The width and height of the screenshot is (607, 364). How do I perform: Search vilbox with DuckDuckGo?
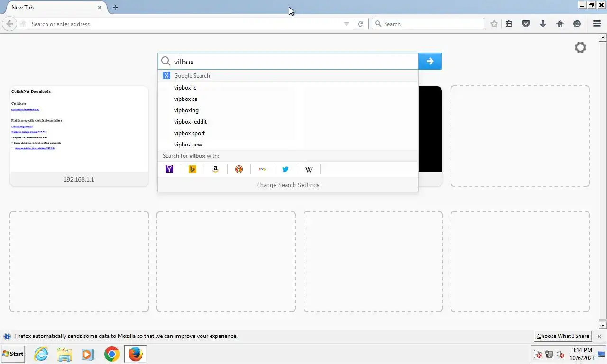point(239,169)
